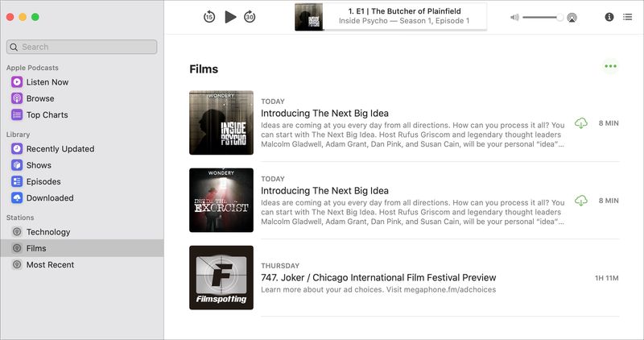Download the Inside Psycho episode
The width and height of the screenshot is (644, 340).
tap(580, 123)
